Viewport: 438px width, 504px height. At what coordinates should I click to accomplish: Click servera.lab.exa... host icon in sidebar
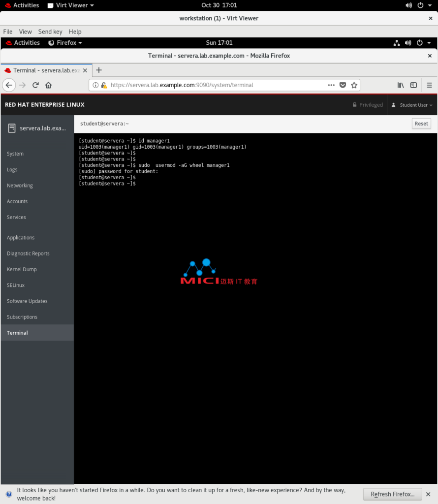click(x=12, y=128)
